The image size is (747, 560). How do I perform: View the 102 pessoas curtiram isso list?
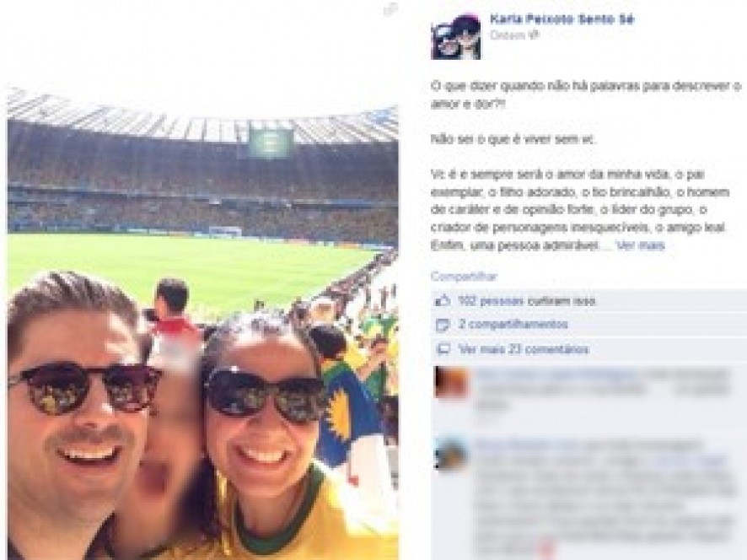pos(527,301)
